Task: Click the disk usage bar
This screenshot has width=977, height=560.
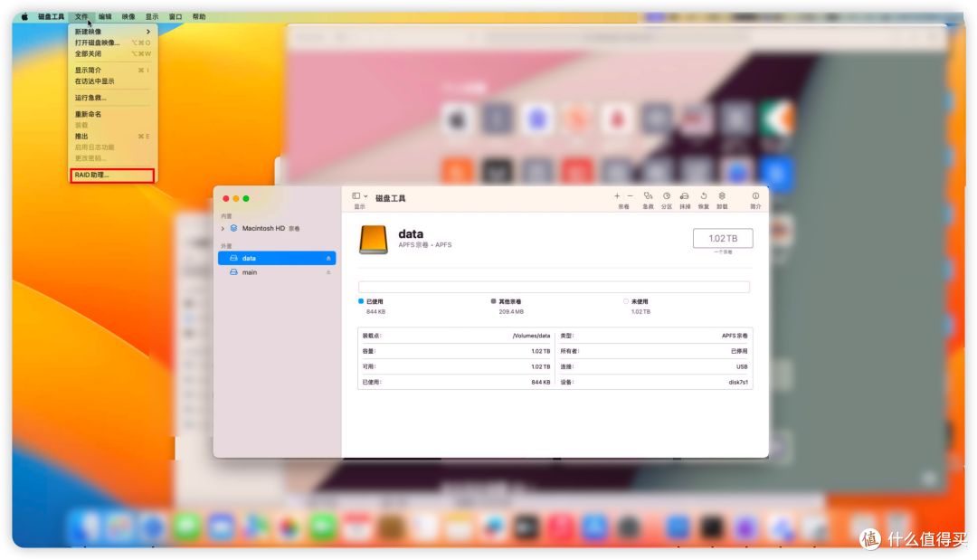Action: pos(554,287)
